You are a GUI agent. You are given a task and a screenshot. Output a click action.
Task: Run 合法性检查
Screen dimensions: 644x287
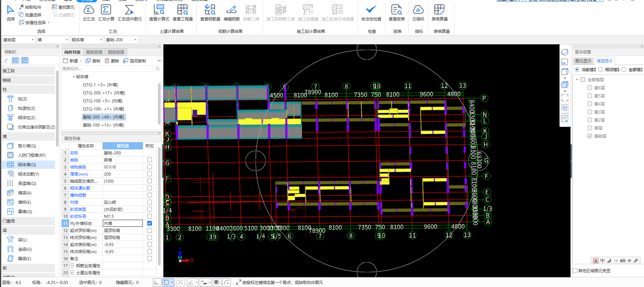[x=371, y=13]
